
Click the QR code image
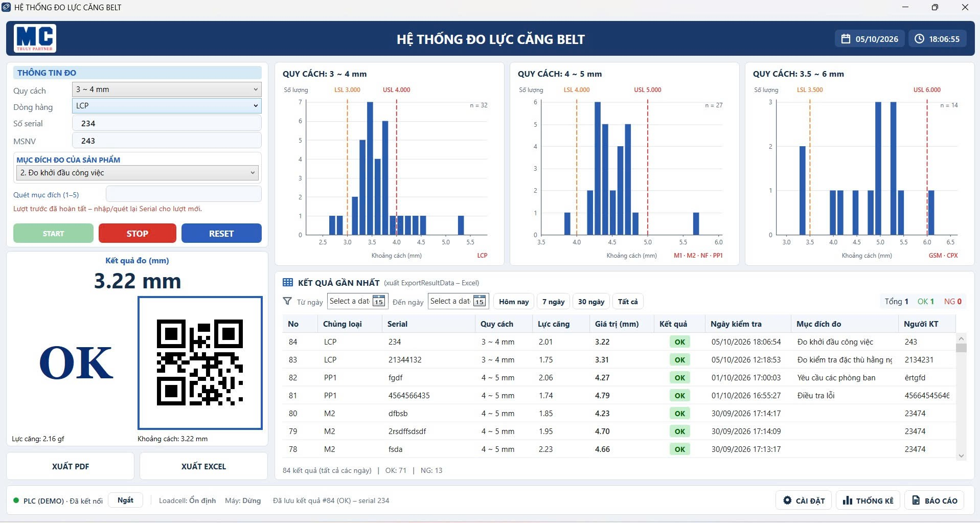200,362
